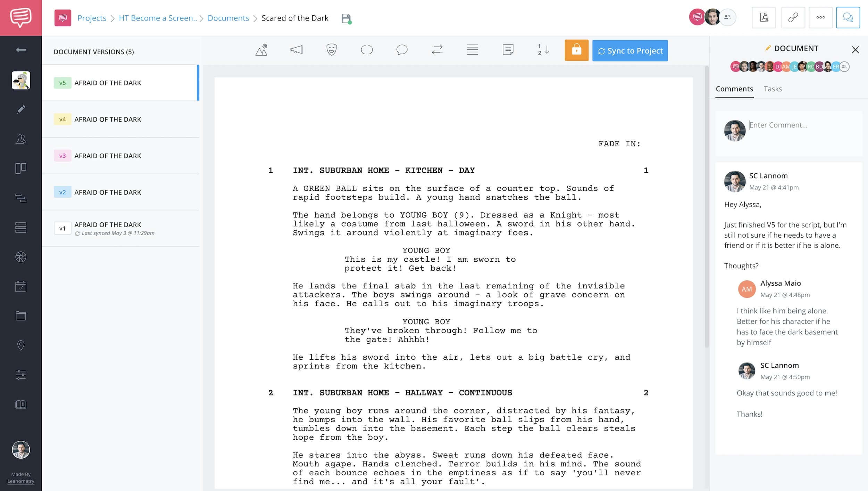Click the lock/padlock icon in toolbar
The image size is (868, 491).
(576, 51)
